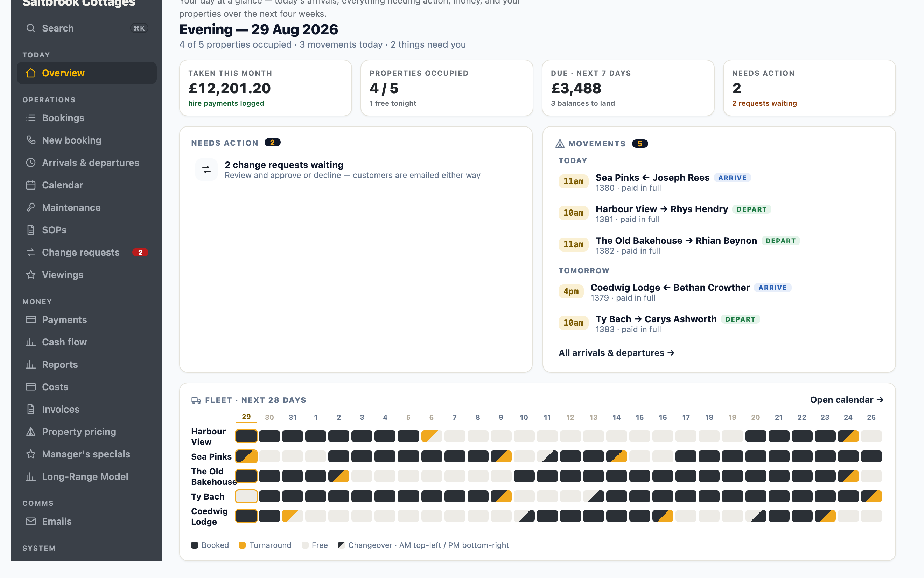This screenshot has width=924, height=578.
Task: Click the Due next 7 days £3,488 card
Action: coord(628,88)
